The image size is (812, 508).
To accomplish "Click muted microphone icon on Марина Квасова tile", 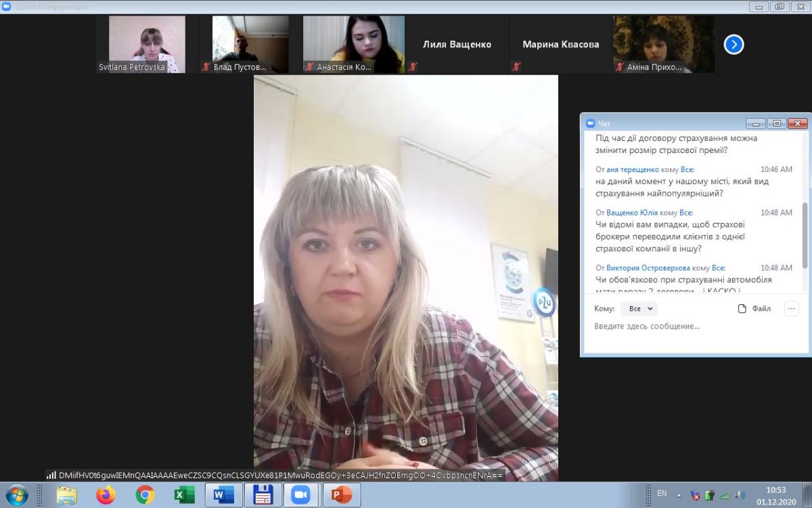I will [x=517, y=67].
